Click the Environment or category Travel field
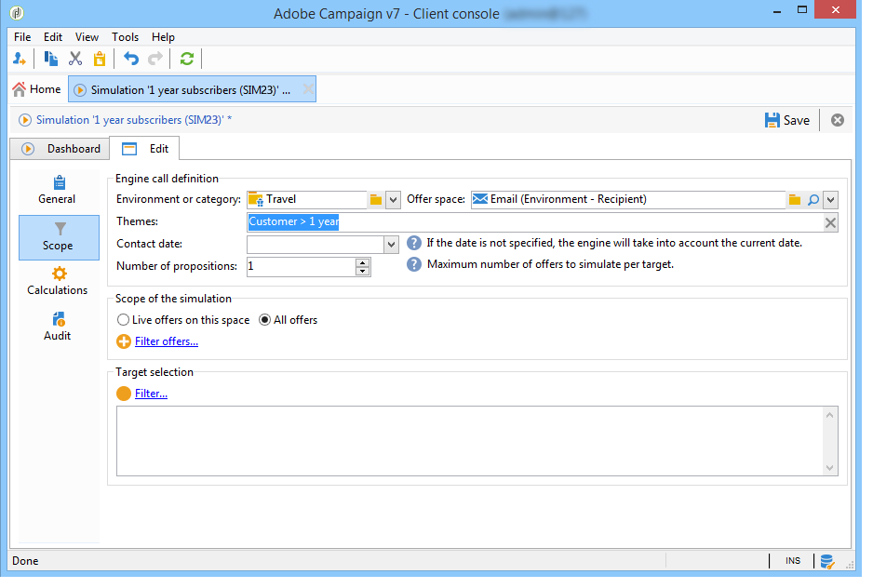 [x=307, y=200]
